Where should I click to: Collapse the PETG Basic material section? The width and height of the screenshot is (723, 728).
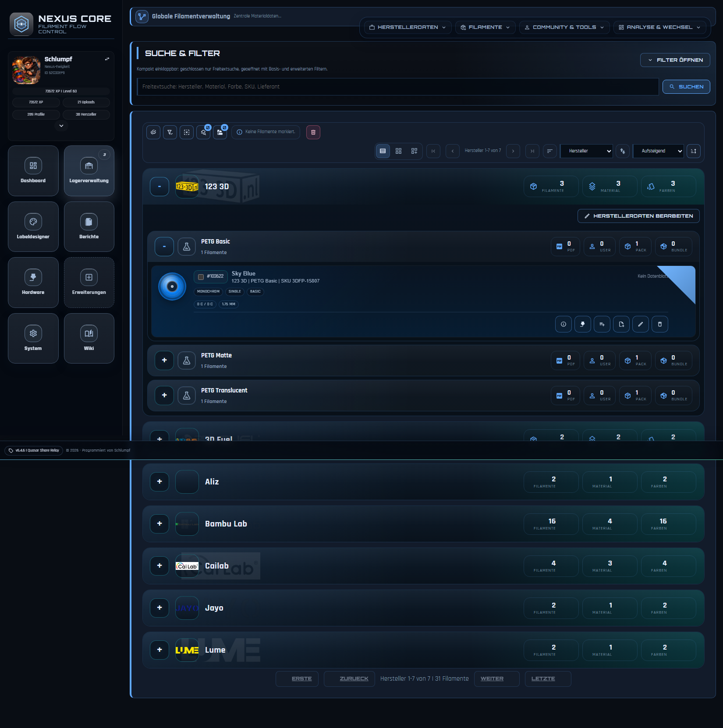click(x=164, y=247)
